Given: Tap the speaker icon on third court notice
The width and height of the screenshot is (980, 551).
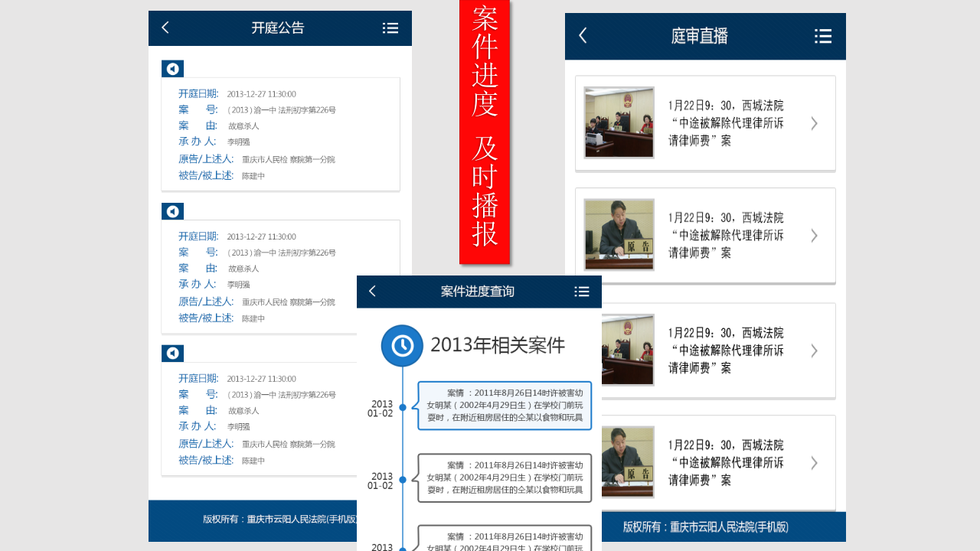Looking at the screenshot, I should click(x=172, y=353).
